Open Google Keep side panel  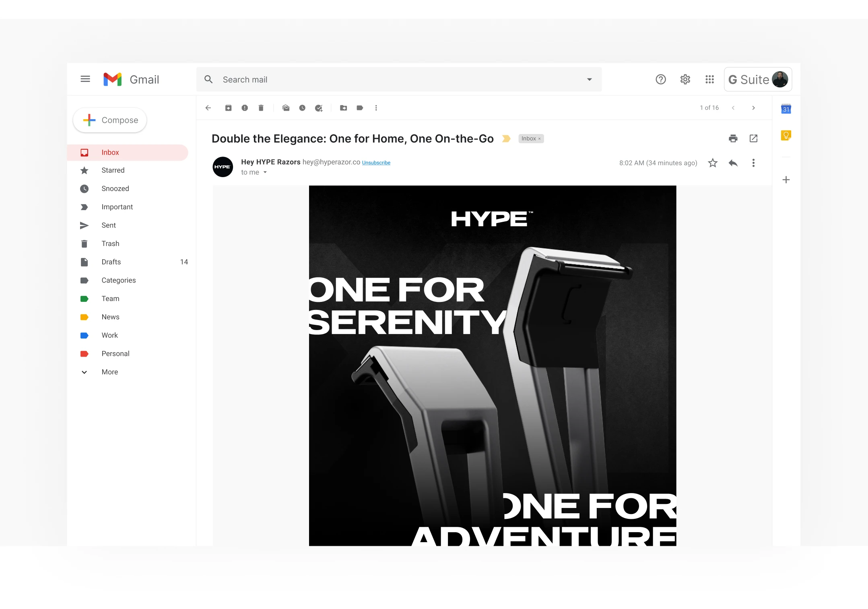786,136
